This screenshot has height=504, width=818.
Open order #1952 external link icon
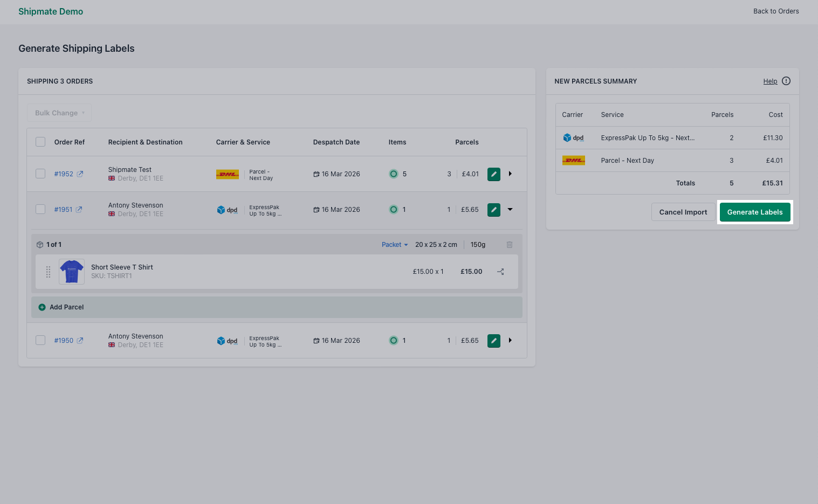tap(80, 174)
